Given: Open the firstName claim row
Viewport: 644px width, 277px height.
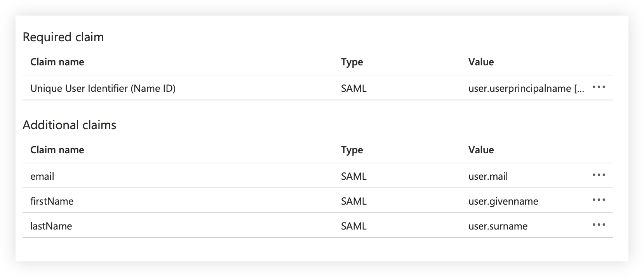Looking at the screenshot, I should pyautogui.click(x=52, y=201).
